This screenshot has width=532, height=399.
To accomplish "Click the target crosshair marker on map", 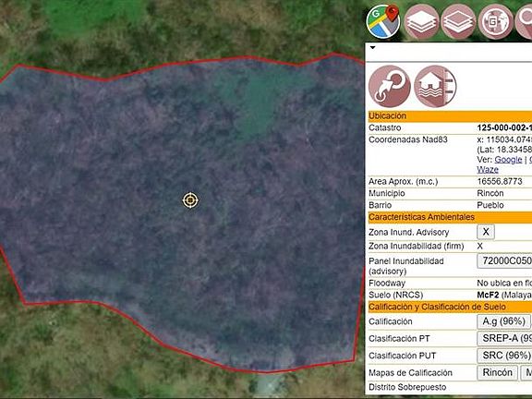I will (190, 200).
